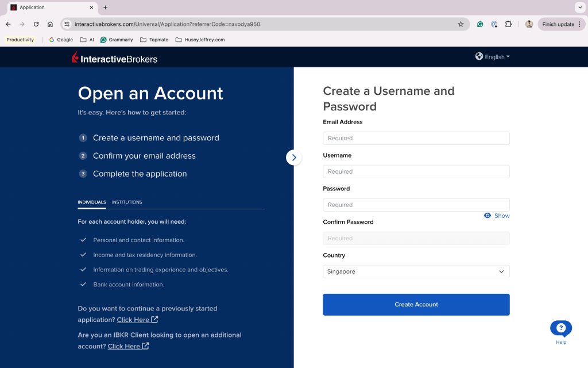
Task: Click the Interactive Brokers logo
Action: click(114, 57)
